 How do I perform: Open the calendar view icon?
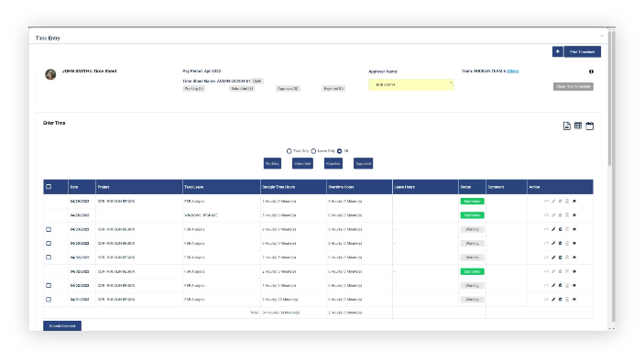589,126
